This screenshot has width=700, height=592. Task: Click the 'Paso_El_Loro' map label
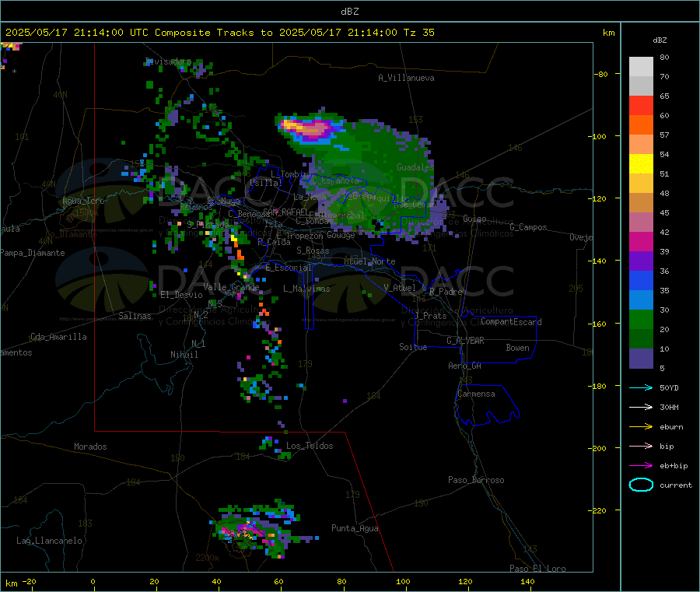click(x=538, y=569)
